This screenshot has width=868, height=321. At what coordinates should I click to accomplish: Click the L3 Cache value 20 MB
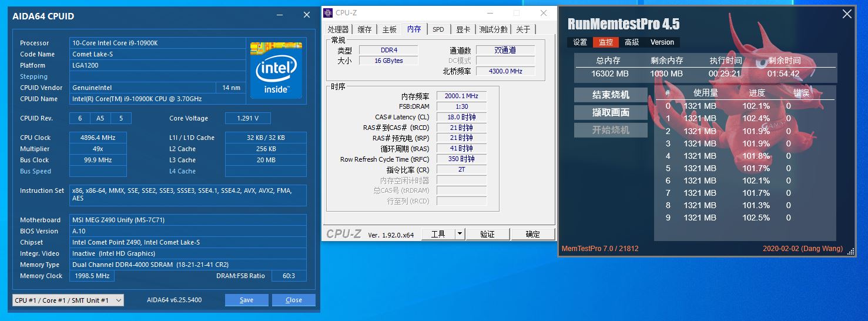(266, 160)
